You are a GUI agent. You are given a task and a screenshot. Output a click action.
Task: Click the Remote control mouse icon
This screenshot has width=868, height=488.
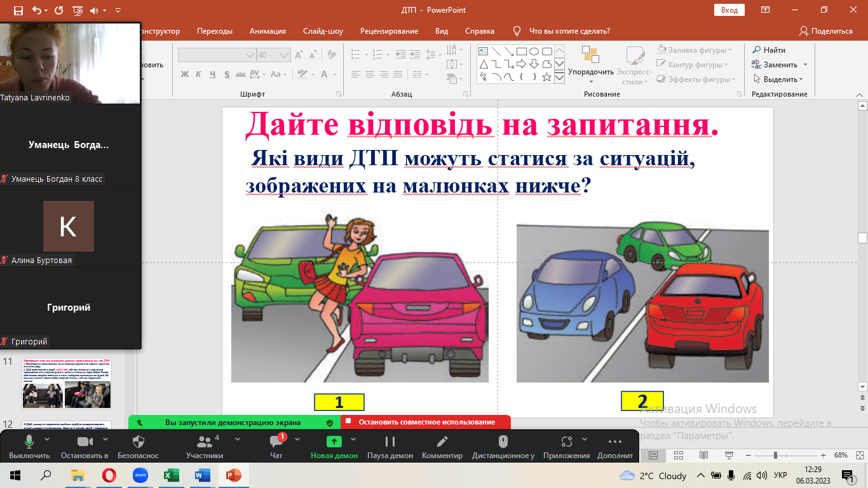pos(503,442)
